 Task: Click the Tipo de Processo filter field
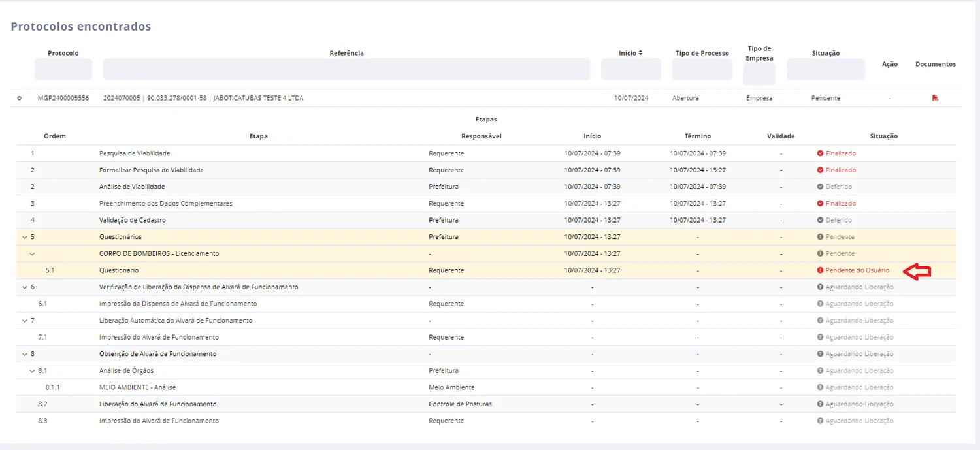point(702,69)
